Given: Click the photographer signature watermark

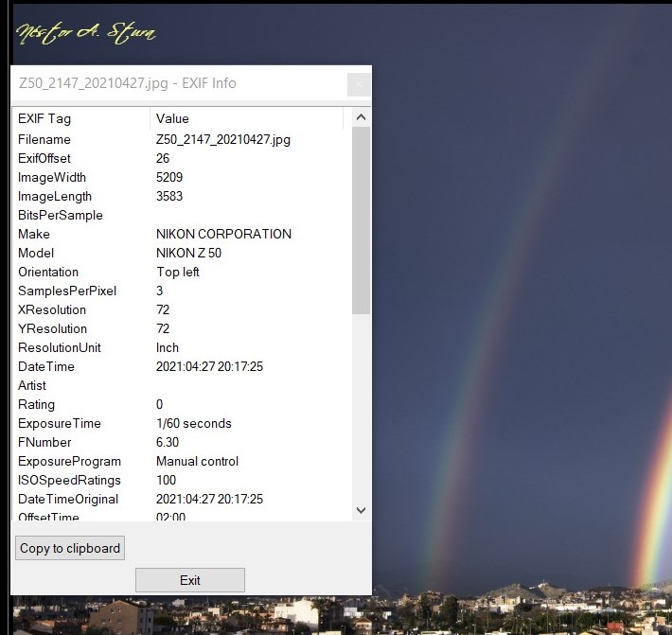Looking at the screenshot, I should 86,34.
